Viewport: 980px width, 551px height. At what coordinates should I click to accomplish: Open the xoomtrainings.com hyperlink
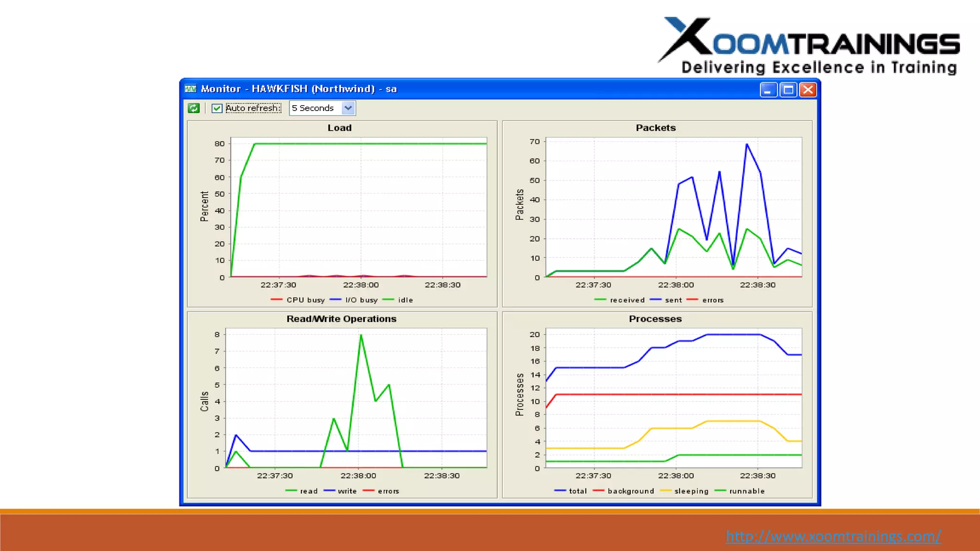[833, 536]
